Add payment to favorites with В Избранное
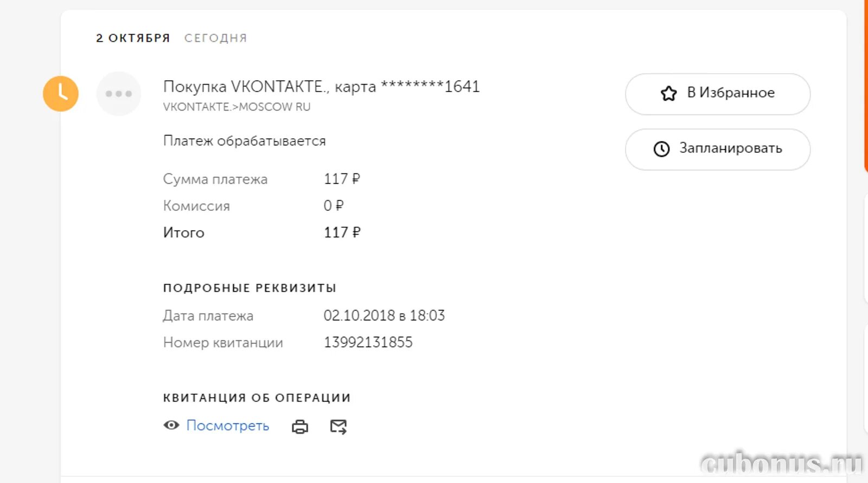Image resolution: width=868 pixels, height=483 pixels. click(x=718, y=94)
